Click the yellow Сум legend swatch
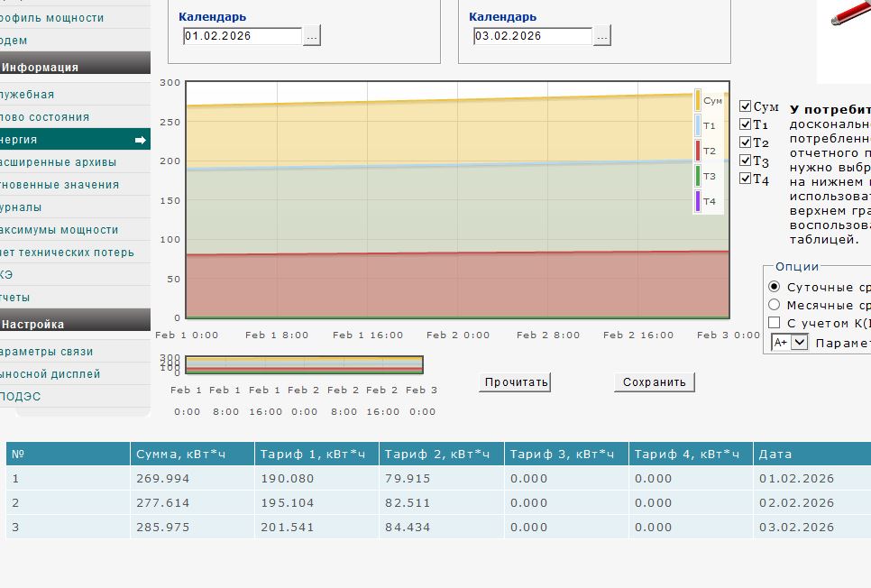 point(698,101)
